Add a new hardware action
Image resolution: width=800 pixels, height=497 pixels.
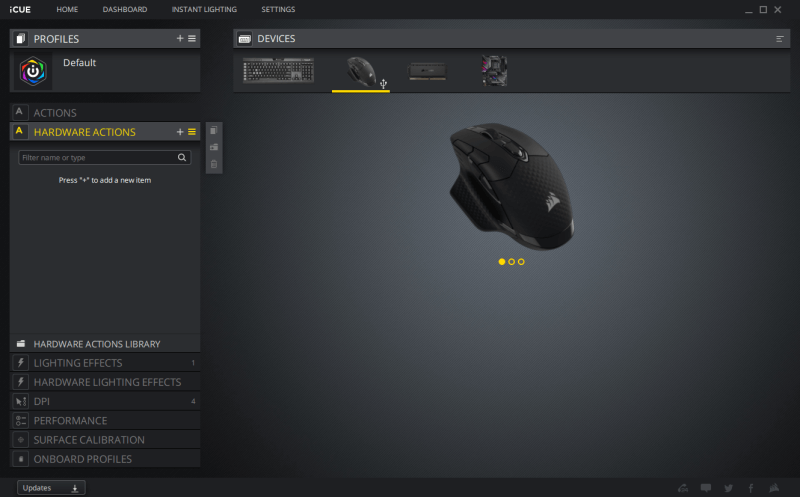(180, 132)
